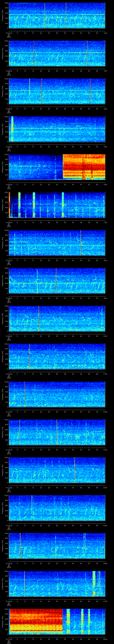114x644 pixels.
Task: Select the spectrogram panel starting at 15:12:00
Action: (57, 432)
